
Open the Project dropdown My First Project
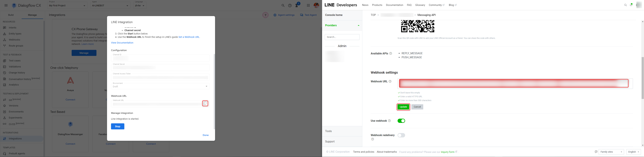click(67, 5)
